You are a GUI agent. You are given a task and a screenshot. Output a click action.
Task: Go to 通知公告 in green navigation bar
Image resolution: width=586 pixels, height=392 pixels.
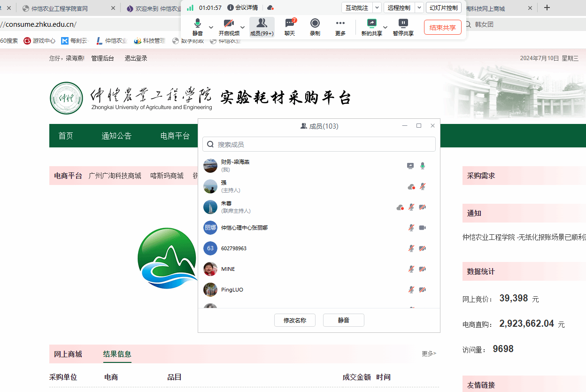pos(116,136)
